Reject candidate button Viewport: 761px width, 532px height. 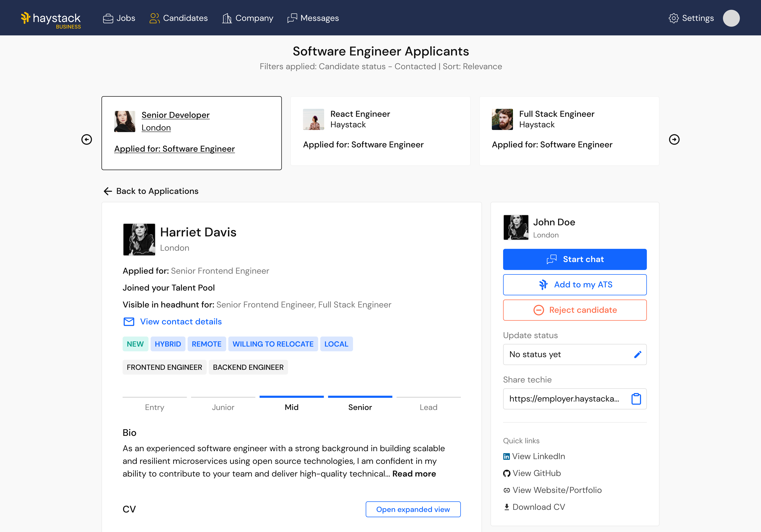point(575,310)
